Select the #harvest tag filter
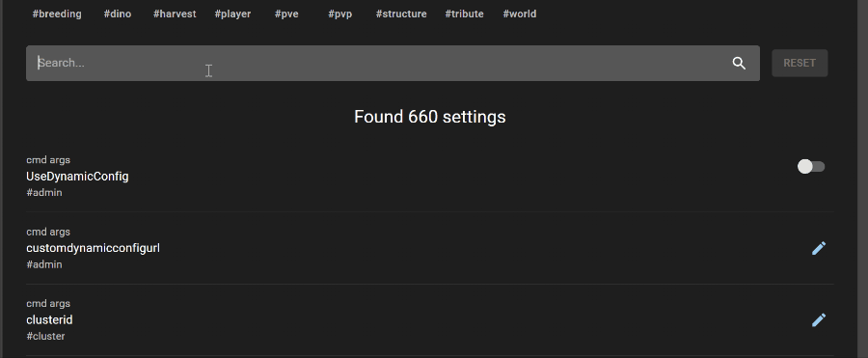Image resolution: width=868 pixels, height=358 pixels. click(175, 14)
